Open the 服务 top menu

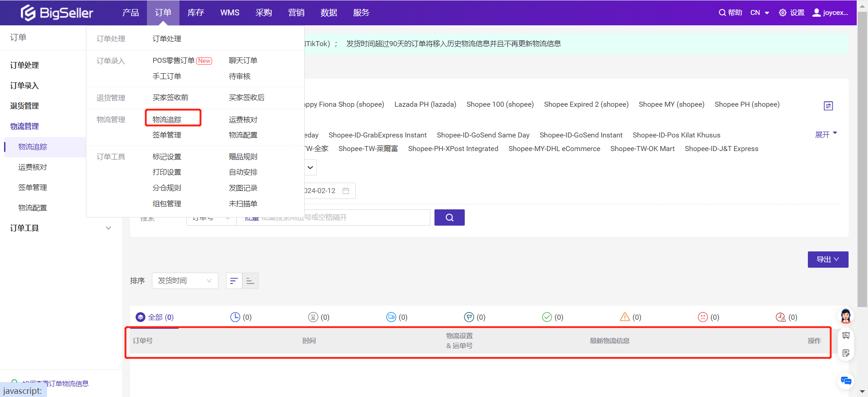pos(361,13)
